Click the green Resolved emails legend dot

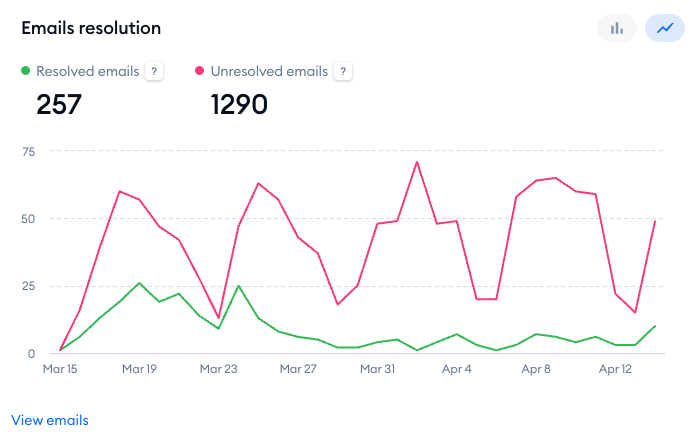pyautogui.click(x=25, y=72)
